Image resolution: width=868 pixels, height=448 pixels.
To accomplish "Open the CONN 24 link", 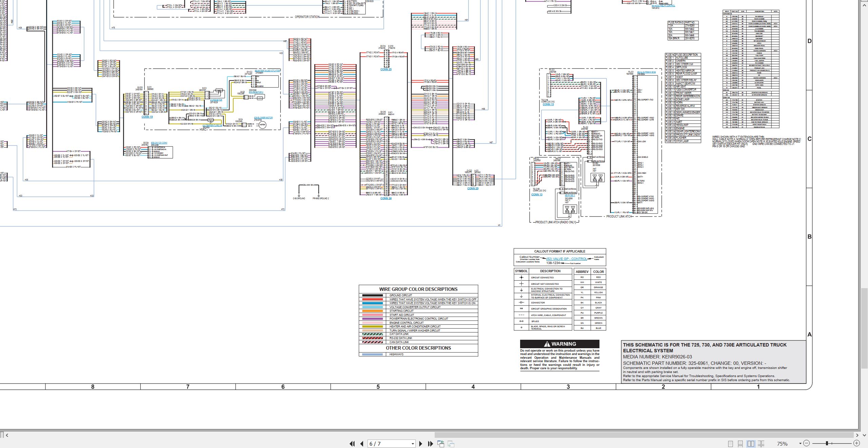I will pyautogui.click(x=386, y=198).
